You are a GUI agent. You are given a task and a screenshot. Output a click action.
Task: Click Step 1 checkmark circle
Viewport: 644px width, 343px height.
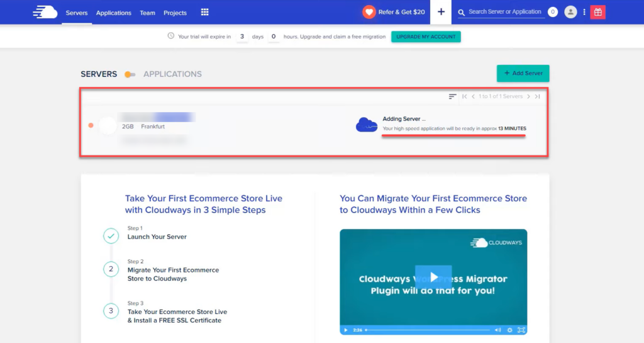tap(111, 236)
